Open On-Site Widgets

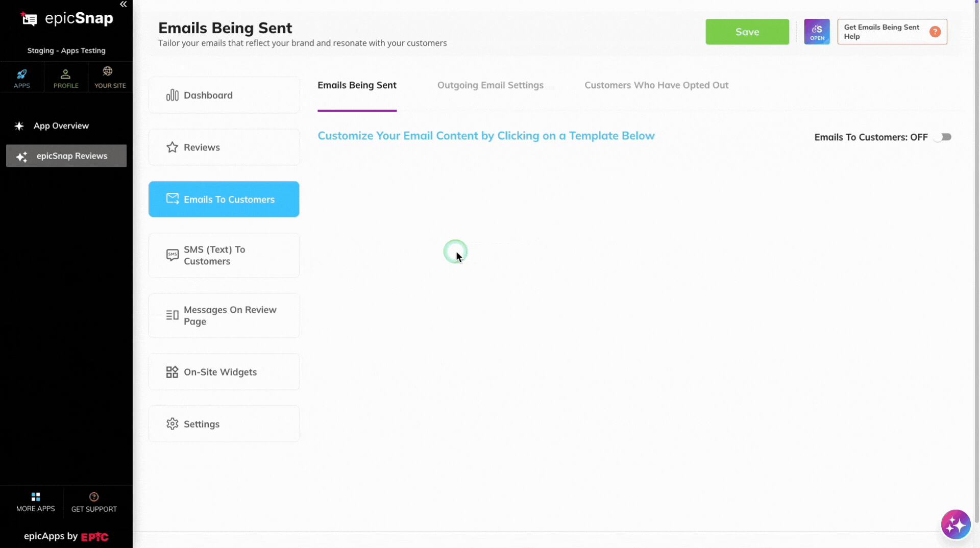[x=224, y=372]
